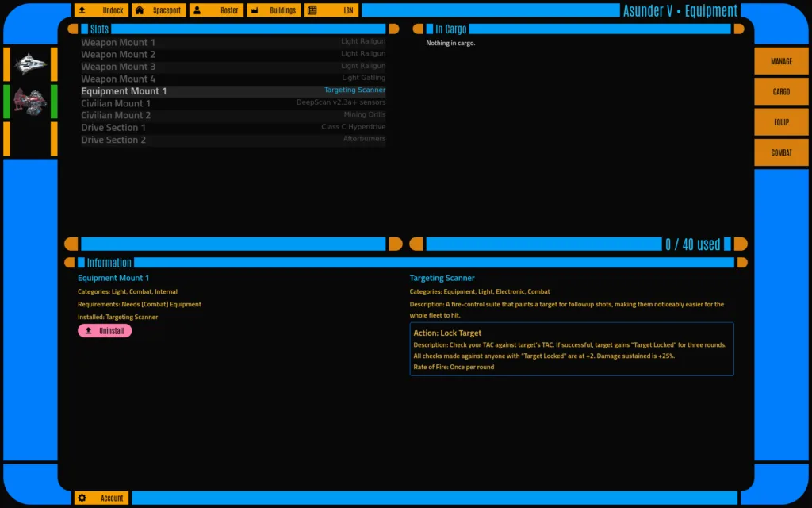Pick the Civilian Mount 2 slot
The image size is (812, 508).
pyautogui.click(x=233, y=116)
